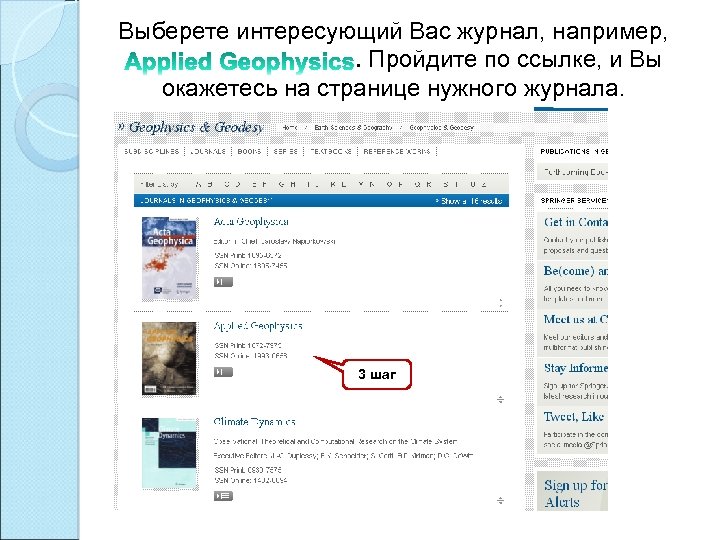The image size is (720, 540).
Task: Filter journals by letters G H
Action: 287,184
